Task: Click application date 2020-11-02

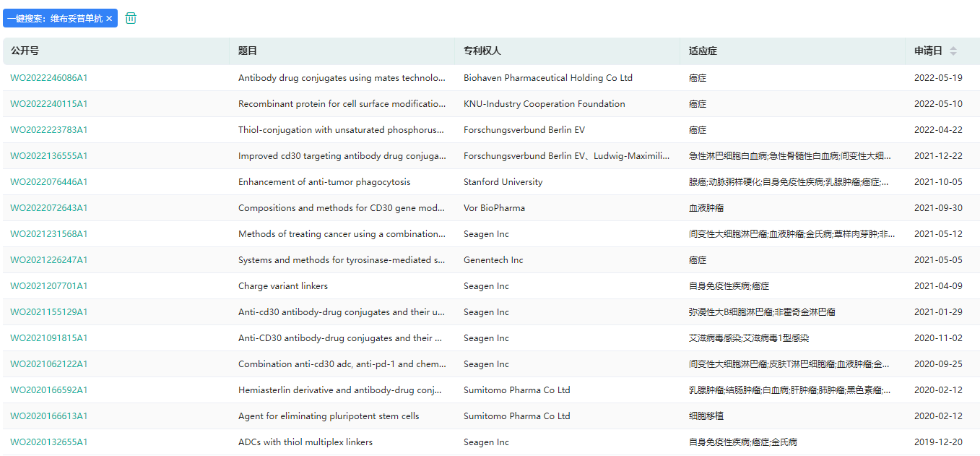Action: coord(938,338)
